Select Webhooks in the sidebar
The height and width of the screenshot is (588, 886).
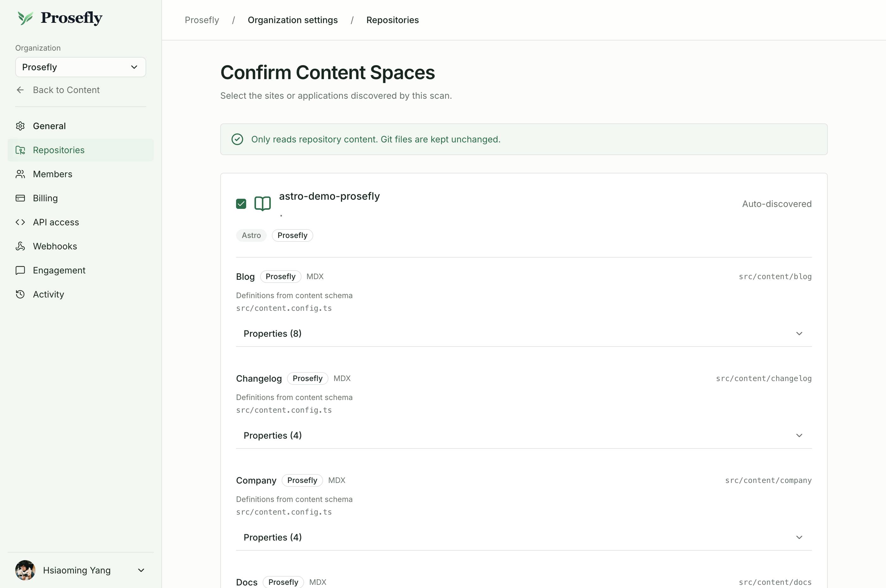81,246
